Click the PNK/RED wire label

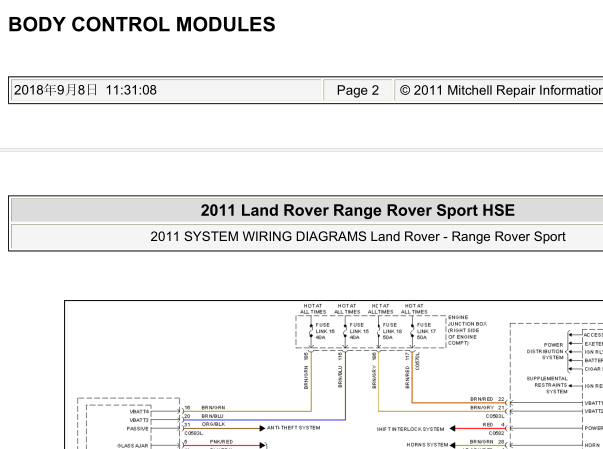(221, 442)
